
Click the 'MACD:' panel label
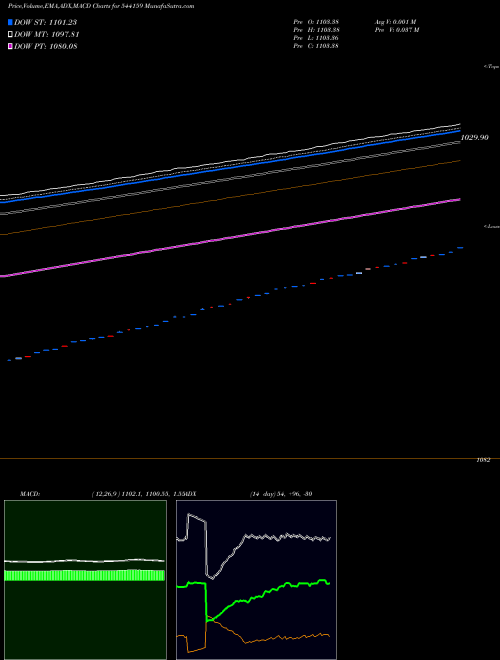pyautogui.click(x=30, y=494)
